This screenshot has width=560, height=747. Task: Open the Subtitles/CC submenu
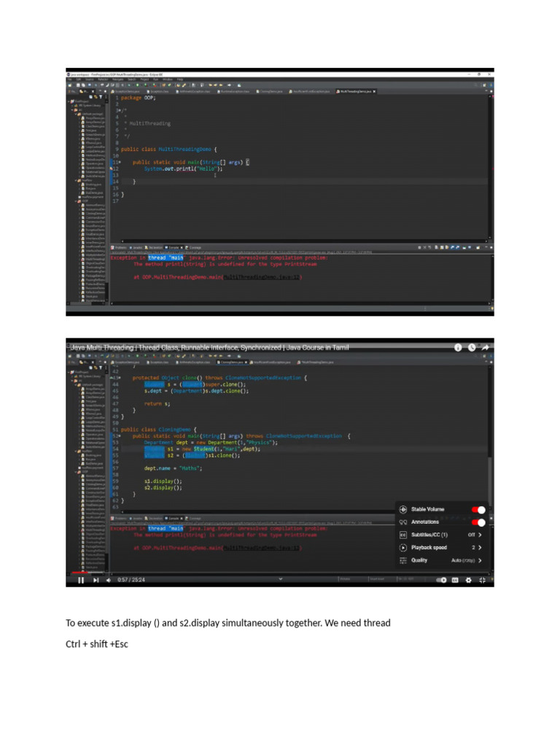click(441, 535)
